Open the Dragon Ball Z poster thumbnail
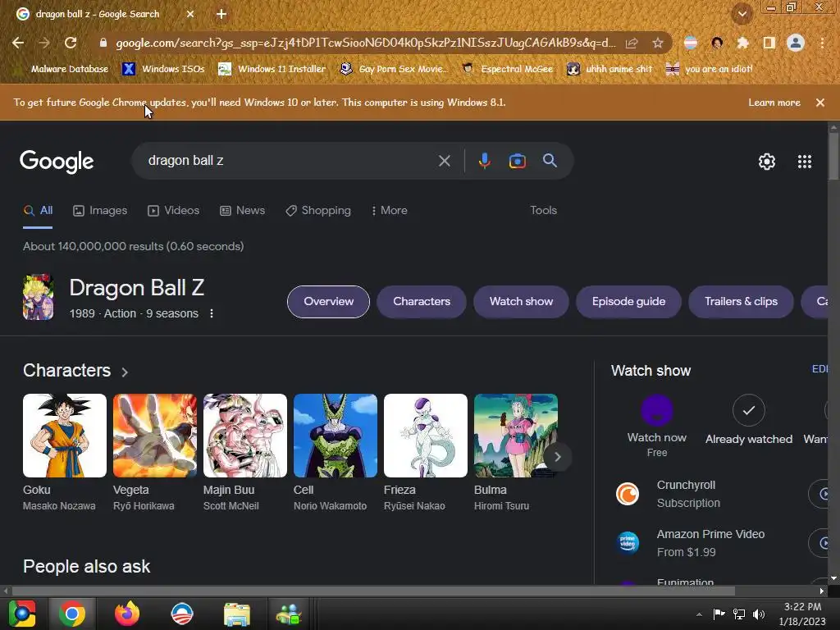Viewport: 840px width, 630px height. [x=38, y=297]
